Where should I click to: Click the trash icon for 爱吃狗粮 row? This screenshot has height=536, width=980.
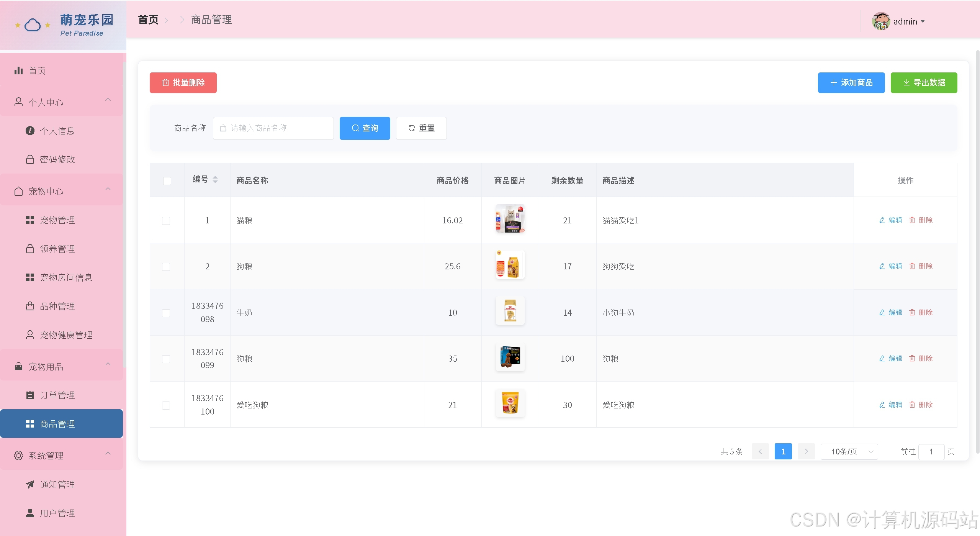click(912, 405)
